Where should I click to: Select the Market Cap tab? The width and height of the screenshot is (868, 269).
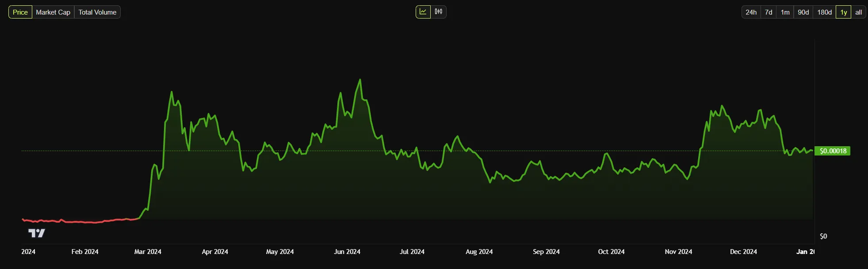click(53, 12)
